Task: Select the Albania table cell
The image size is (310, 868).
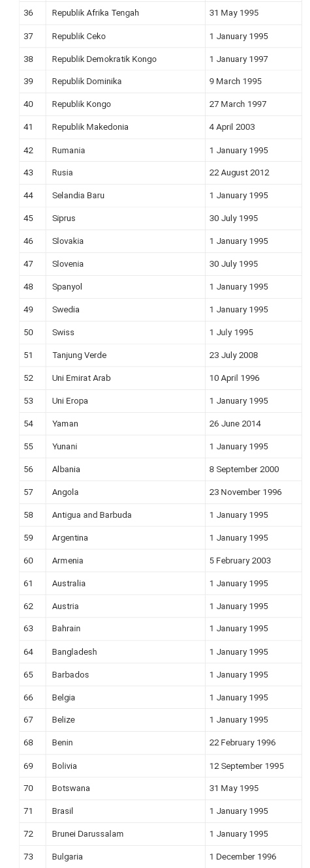Action: [125, 470]
